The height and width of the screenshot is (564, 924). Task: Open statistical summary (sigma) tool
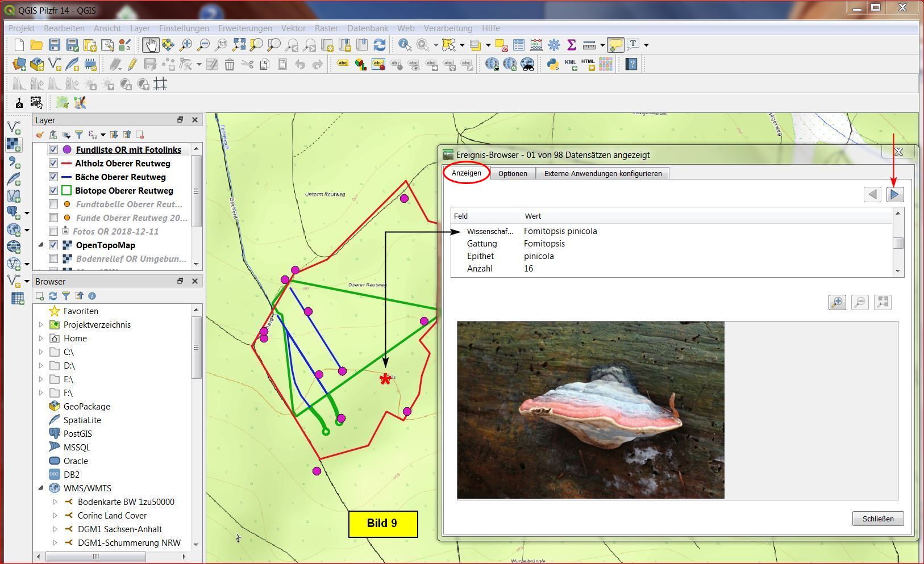(x=572, y=45)
